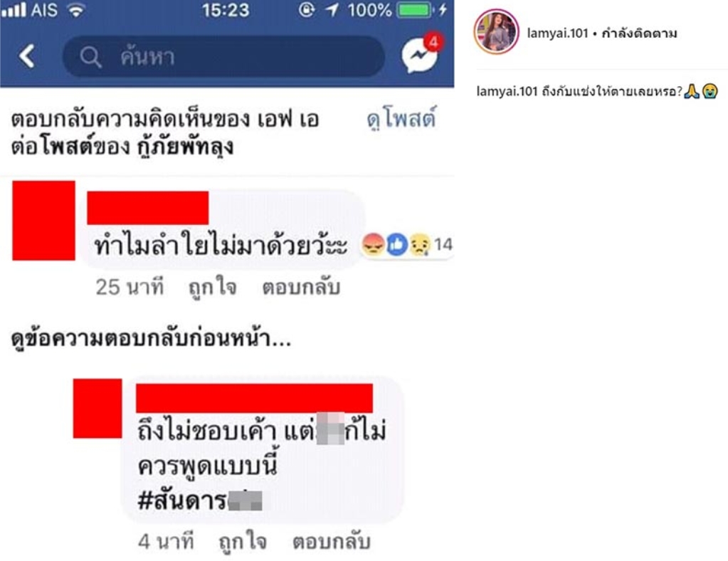Reply to the 25 นาที comment
This screenshot has width=728, height=561.
(301, 288)
